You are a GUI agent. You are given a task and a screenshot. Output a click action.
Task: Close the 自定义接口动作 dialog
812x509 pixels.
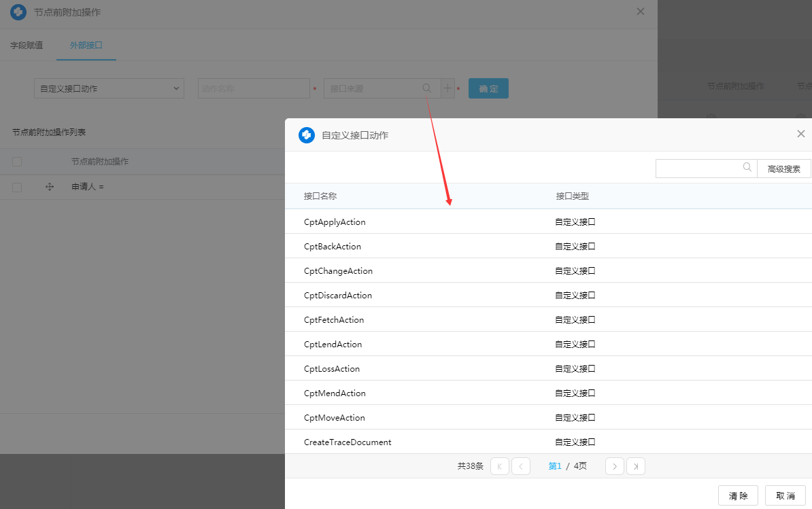(800, 134)
